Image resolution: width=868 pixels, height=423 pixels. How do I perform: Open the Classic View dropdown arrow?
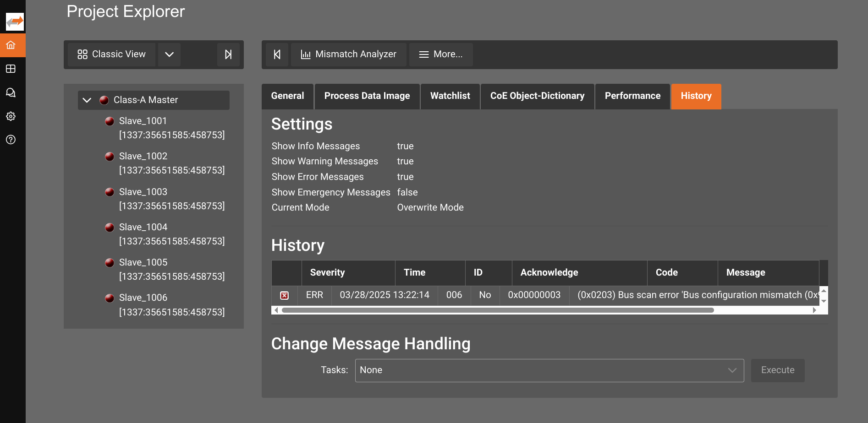[169, 54]
